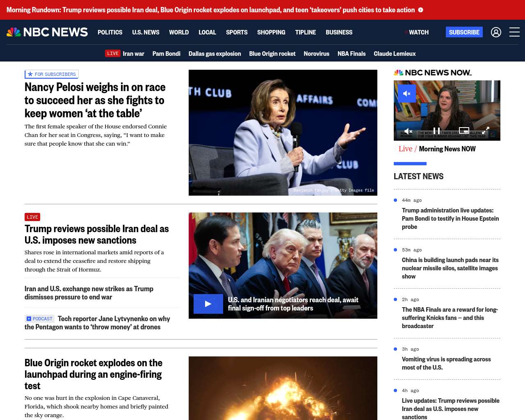Open the user account profile icon

[x=496, y=32]
